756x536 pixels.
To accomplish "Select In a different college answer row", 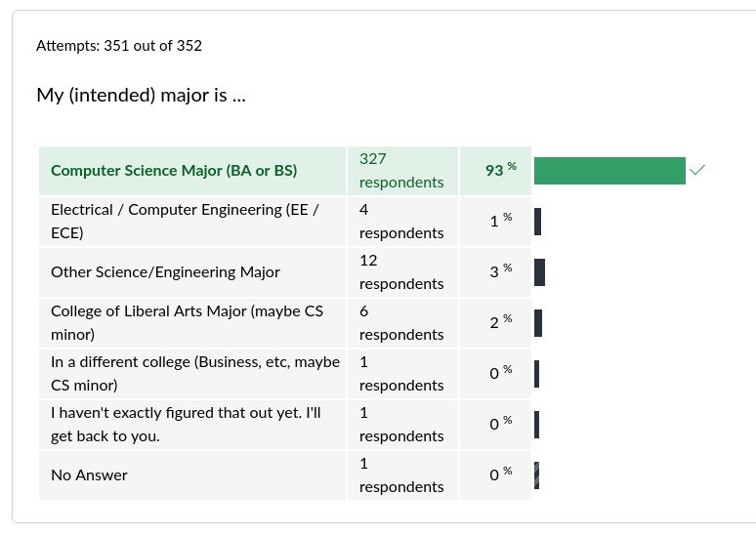I will coord(285,374).
